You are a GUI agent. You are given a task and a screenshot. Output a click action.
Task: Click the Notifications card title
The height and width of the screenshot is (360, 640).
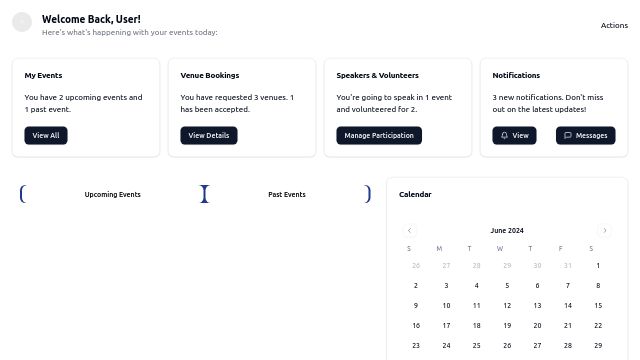point(516,76)
